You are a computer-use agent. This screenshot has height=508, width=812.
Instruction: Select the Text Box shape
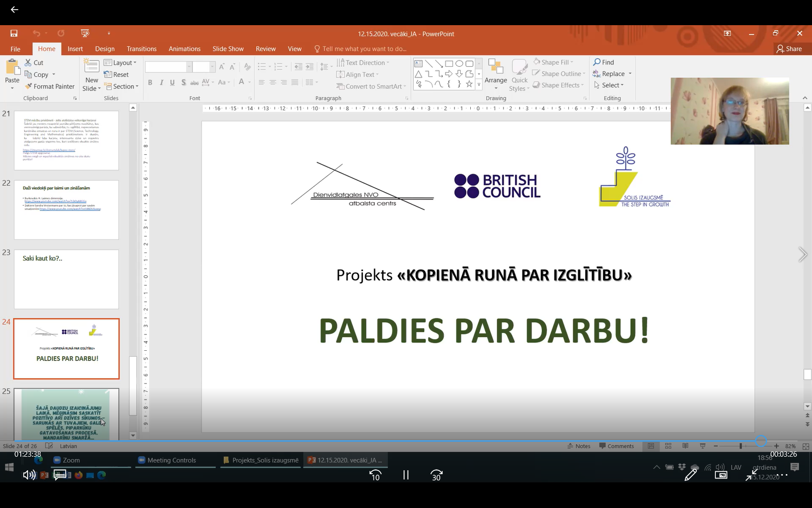(x=419, y=63)
